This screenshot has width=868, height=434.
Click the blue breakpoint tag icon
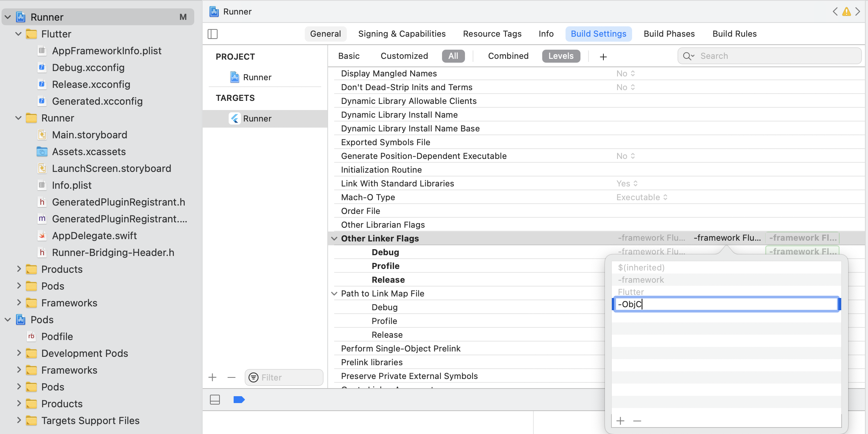coord(239,400)
